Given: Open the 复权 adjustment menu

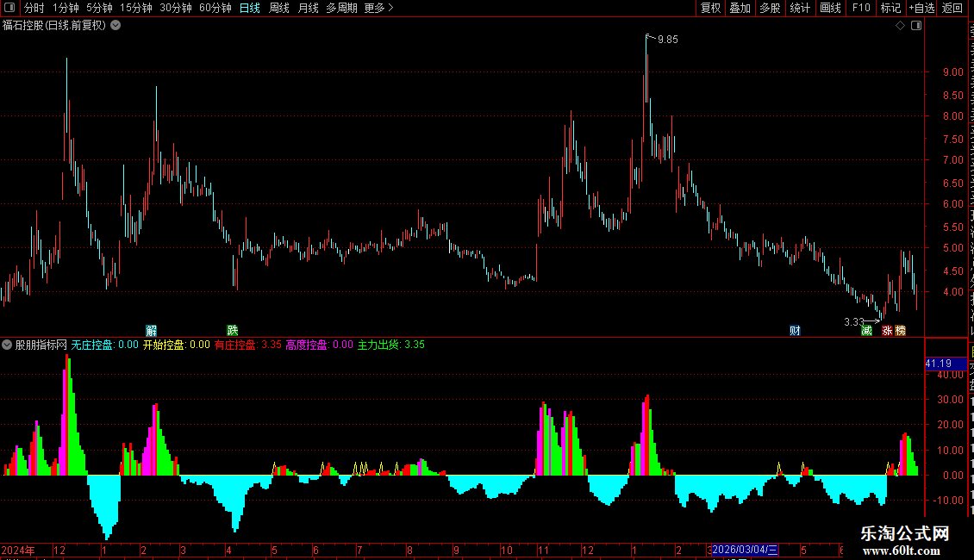Looking at the screenshot, I should (710, 8).
